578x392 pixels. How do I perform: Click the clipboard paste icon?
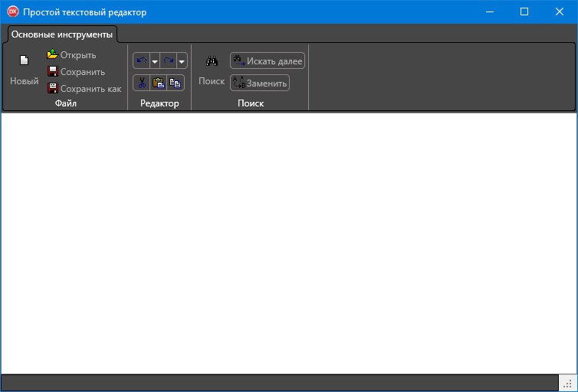159,83
